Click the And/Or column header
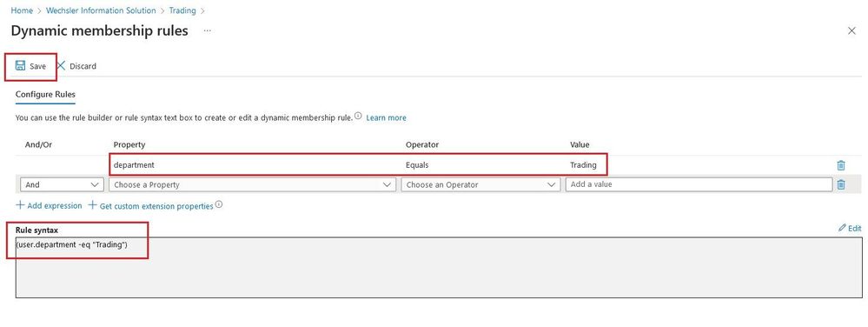 [38, 144]
